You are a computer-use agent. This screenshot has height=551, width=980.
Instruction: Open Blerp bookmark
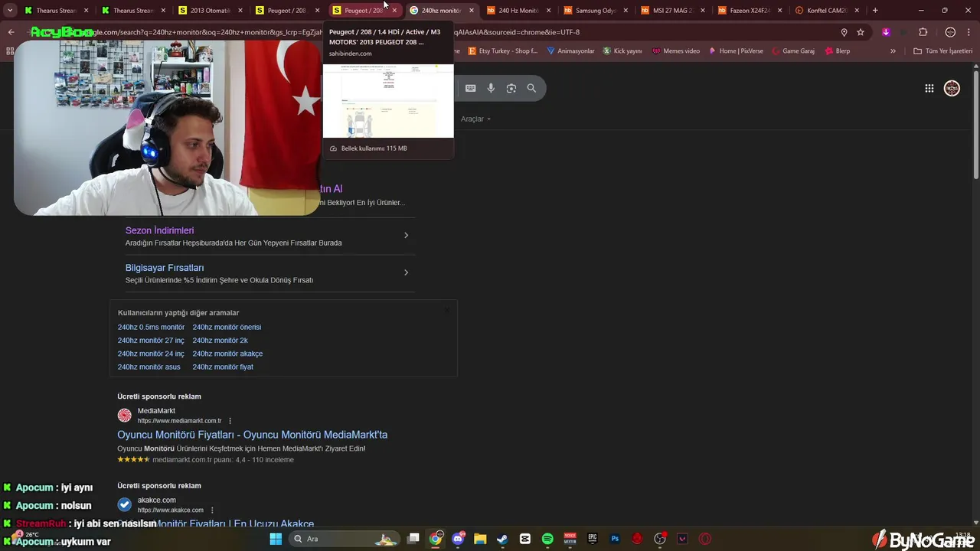(x=837, y=51)
